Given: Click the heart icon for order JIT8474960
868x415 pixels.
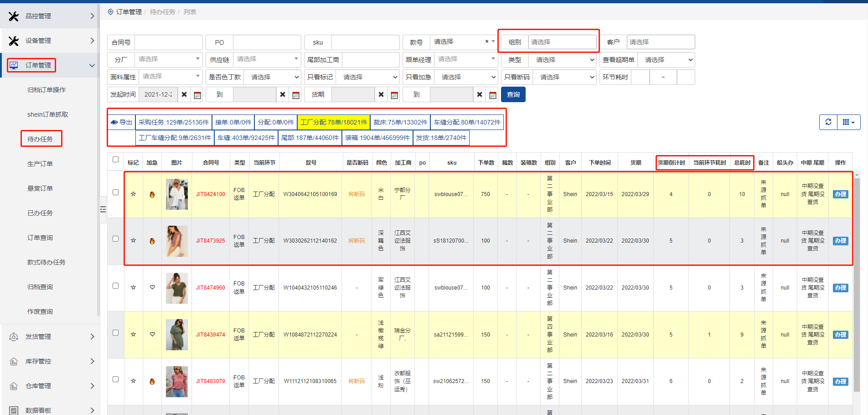Looking at the screenshot, I should (x=152, y=287).
